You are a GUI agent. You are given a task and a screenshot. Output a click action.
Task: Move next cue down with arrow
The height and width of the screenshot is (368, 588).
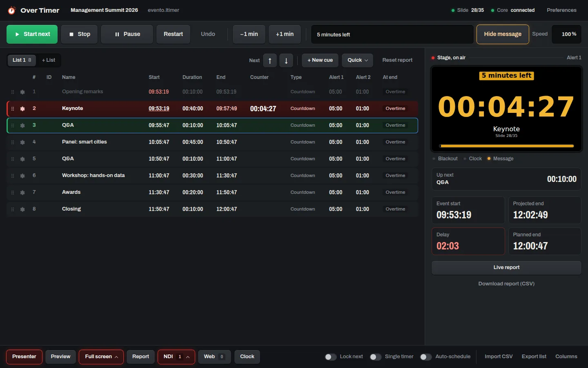[x=286, y=61]
